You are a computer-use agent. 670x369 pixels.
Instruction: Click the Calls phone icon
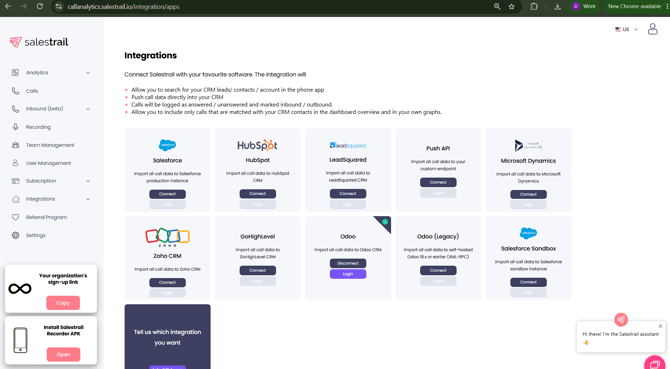click(15, 91)
